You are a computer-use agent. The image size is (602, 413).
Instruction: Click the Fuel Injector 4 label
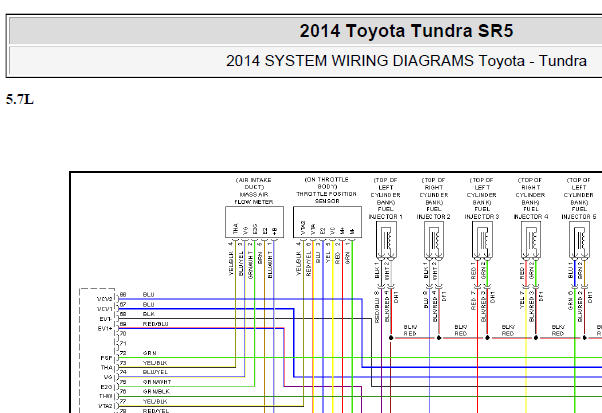tap(531, 198)
